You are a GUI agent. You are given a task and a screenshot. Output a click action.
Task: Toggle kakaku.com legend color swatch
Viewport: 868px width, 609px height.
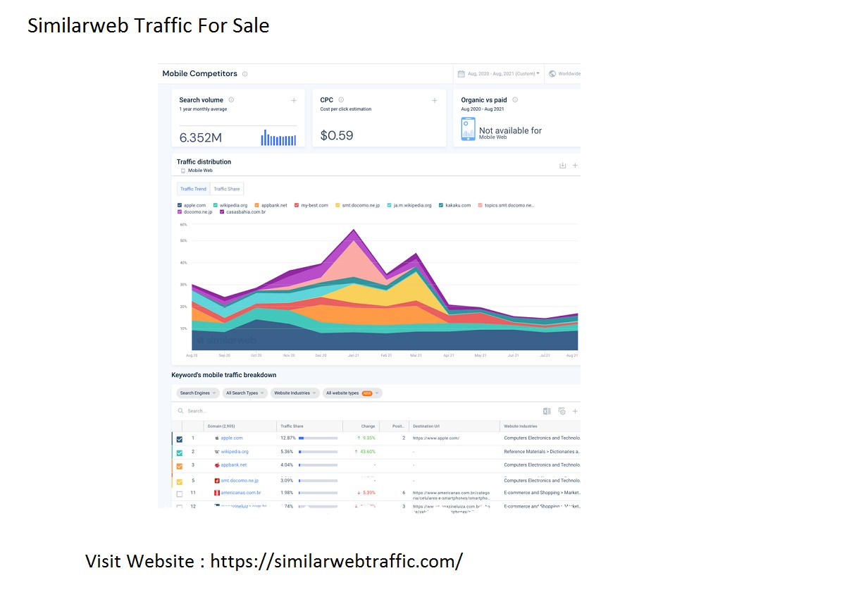pos(441,205)
